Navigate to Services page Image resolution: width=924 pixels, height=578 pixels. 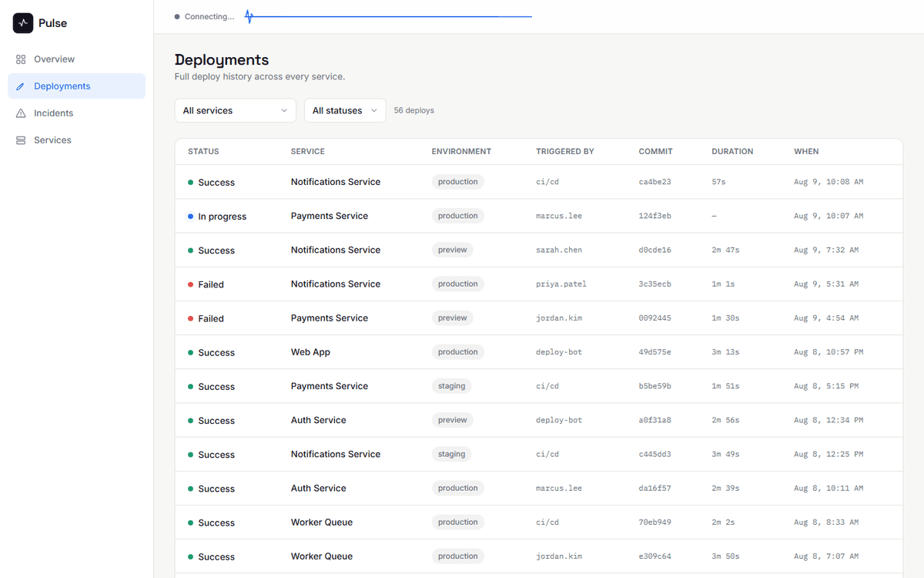point(76,140)
